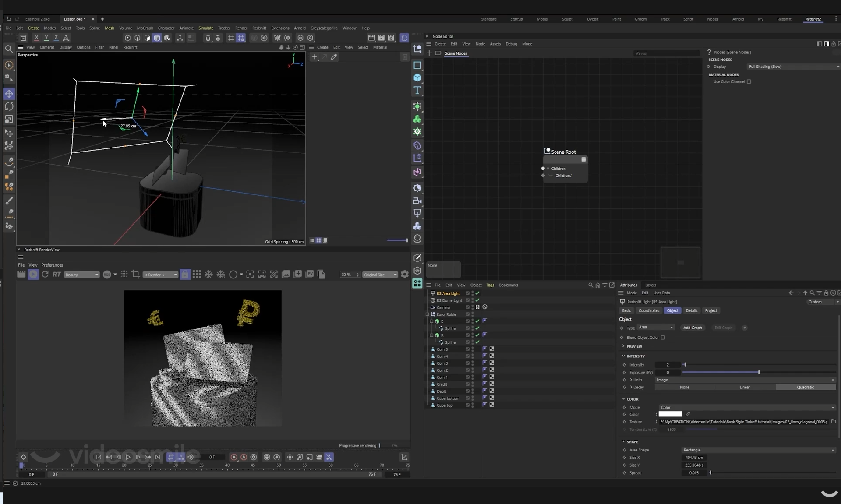Select the Rotate tool in left toolbar
Screen dimensions: 841x504
[9, 106]
